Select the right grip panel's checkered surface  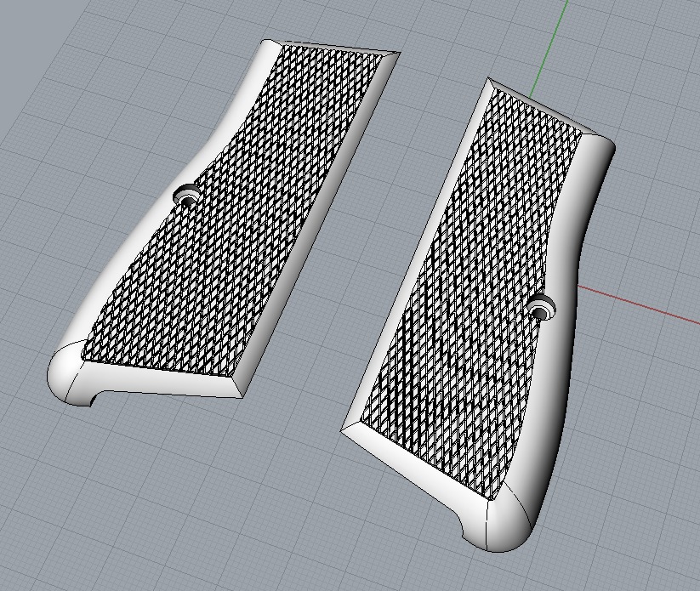click(471, 294)
